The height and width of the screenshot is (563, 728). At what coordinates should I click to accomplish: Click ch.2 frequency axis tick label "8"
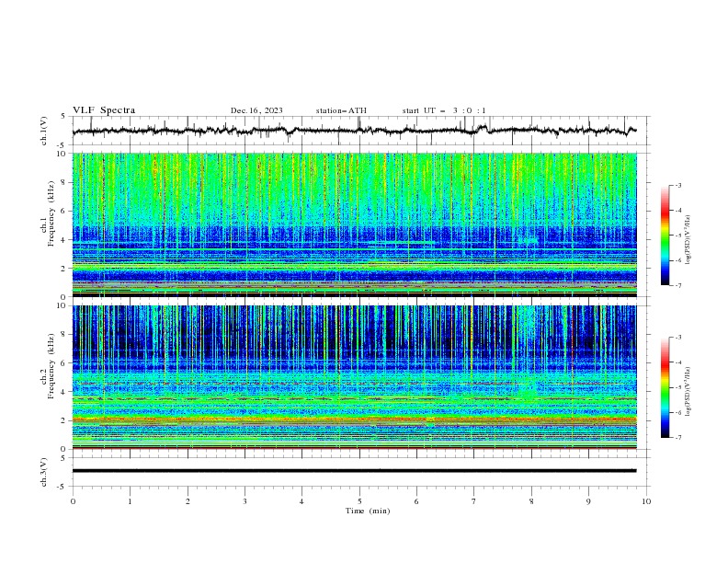63,335
